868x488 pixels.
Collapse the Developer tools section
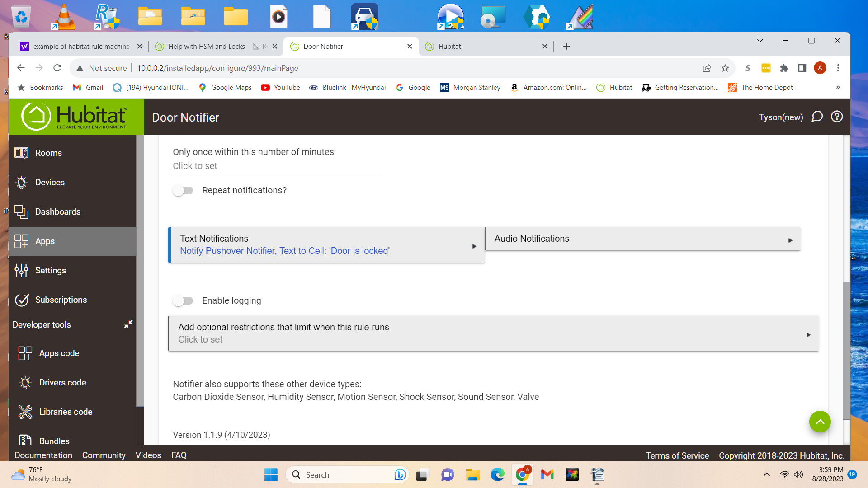tap(128, 324)
